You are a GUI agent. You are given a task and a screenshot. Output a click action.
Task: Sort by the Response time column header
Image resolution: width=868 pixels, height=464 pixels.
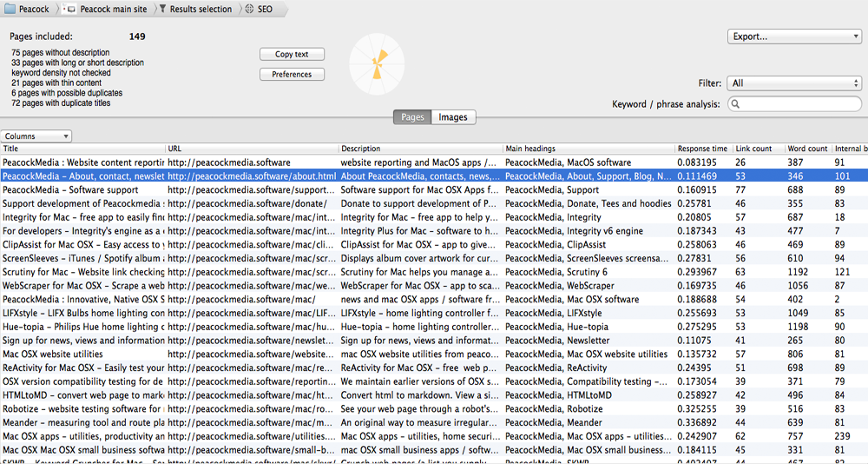[702, 149]
